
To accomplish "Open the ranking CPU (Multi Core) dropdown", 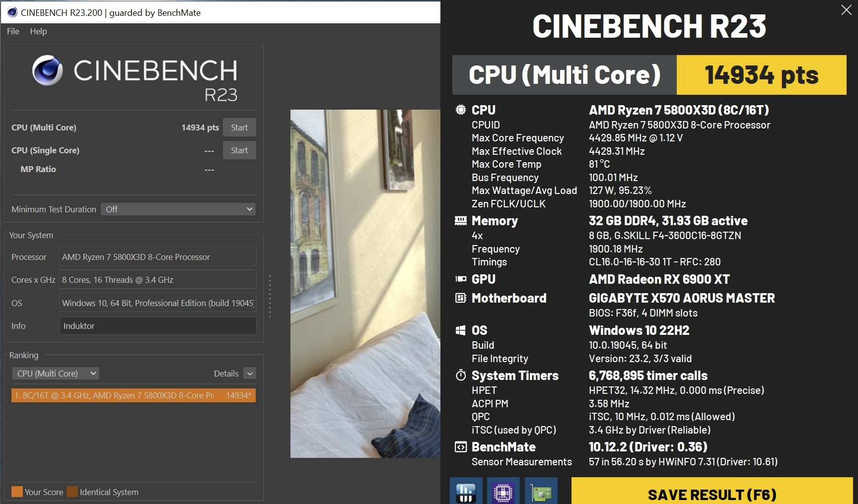I will (x=56, y=374).
